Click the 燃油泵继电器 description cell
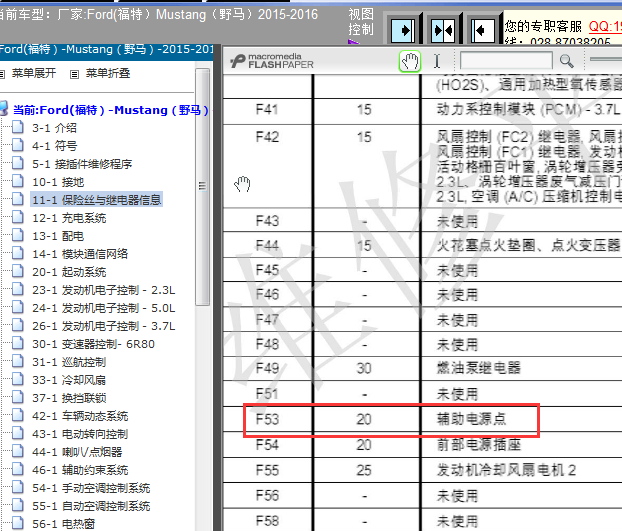 click(x=479, y=368)
